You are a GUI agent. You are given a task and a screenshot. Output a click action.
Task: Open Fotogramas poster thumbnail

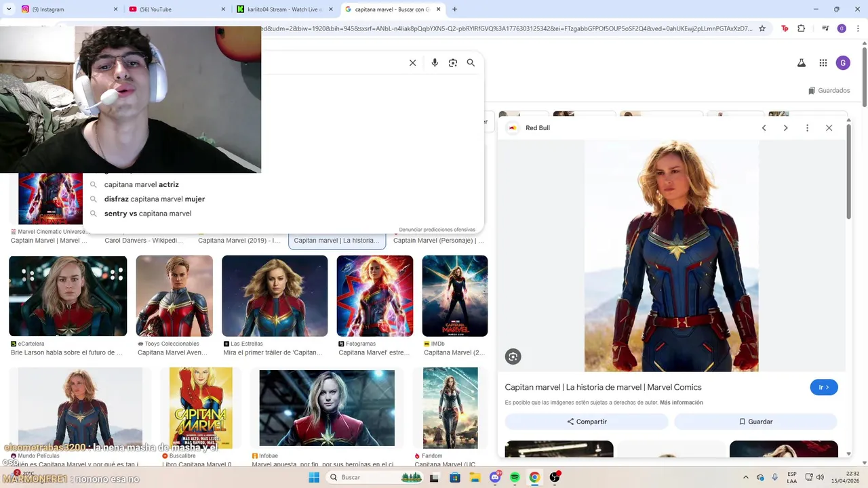tap(375, 296)
